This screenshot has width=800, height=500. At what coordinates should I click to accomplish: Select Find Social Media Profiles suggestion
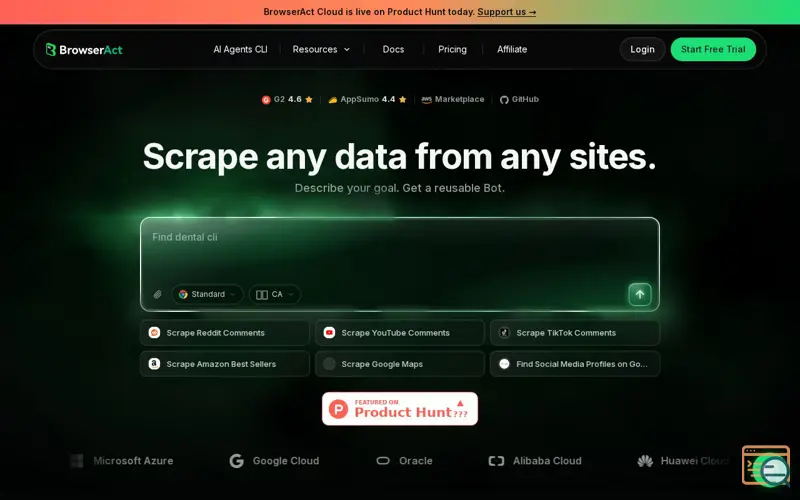point(575,364)
